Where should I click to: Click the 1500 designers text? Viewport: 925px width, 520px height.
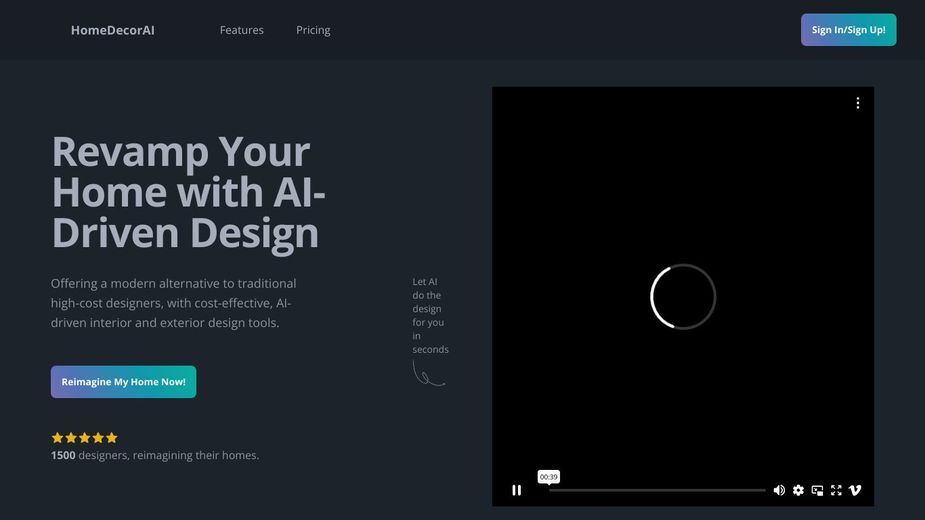pyautogui.click(x=155, y=455)
